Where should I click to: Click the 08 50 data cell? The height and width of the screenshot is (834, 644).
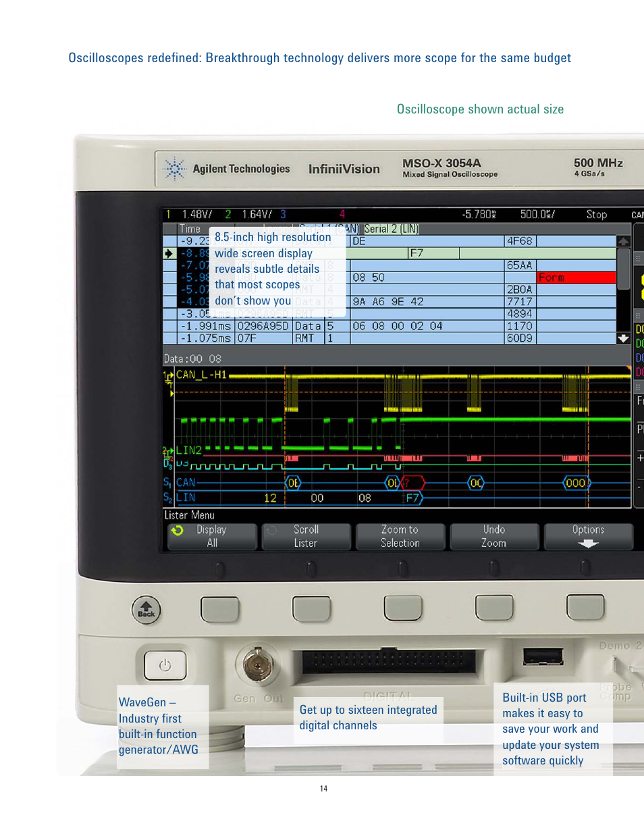[x=427, y=278]
